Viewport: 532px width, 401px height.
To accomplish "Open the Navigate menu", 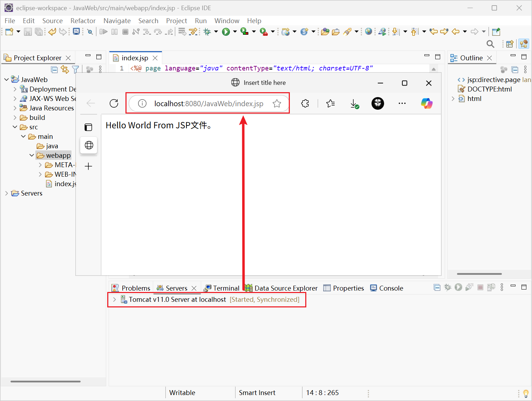I will coord(117,21).
